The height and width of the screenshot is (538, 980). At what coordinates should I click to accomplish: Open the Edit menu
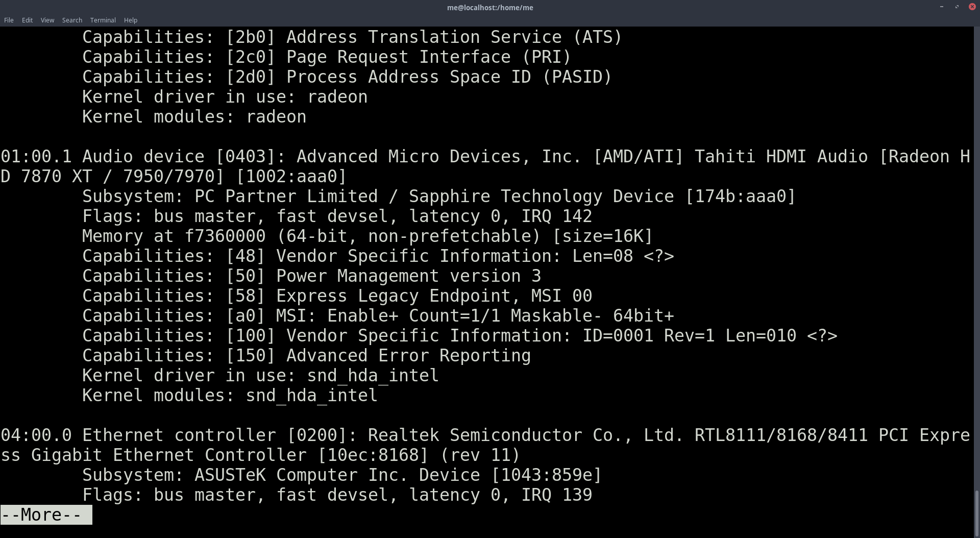click(27, 20)
